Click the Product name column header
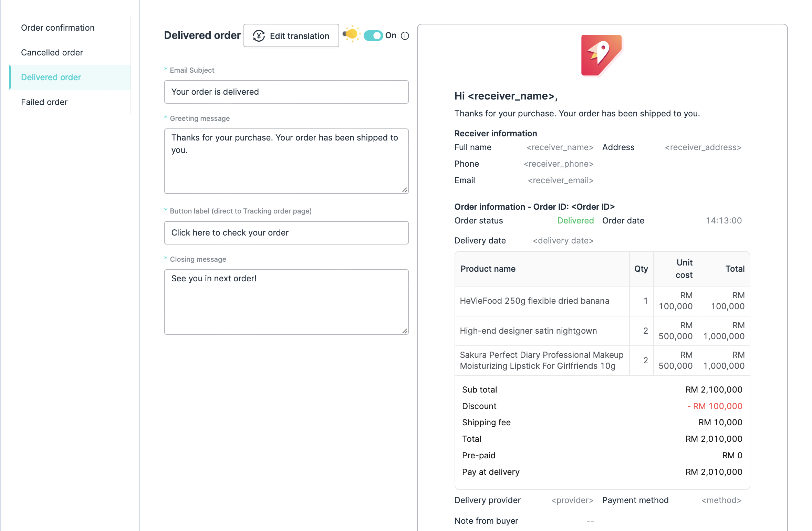The height and width of the screenshot is (531, 812). pos(488,269)
